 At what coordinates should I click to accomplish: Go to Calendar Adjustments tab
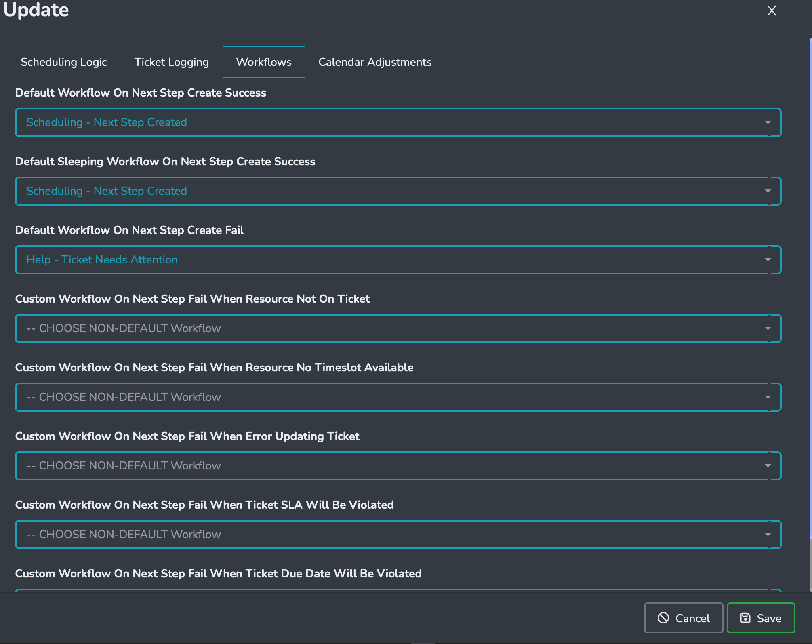click(x=375, y=62)
